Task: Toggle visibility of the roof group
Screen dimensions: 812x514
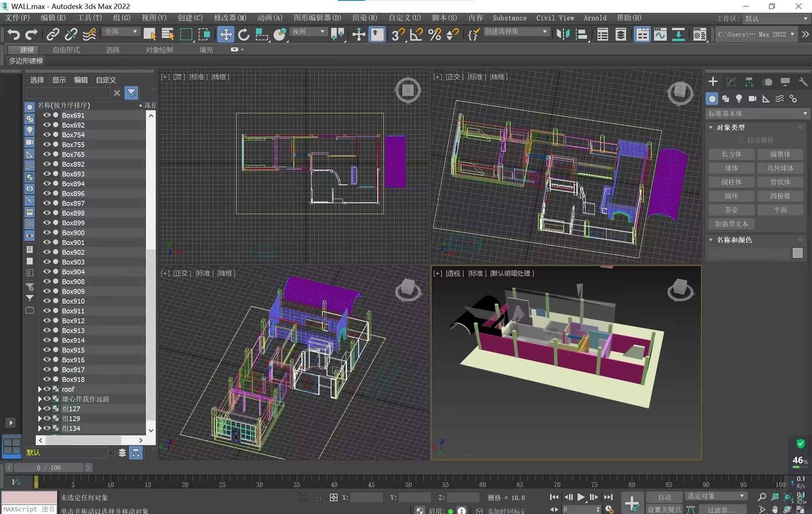Action: pos(47,389)
